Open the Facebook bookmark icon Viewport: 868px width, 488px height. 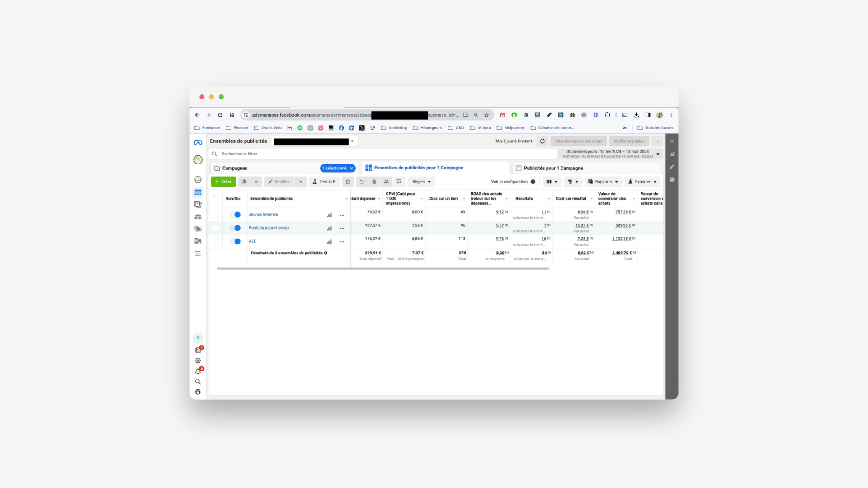(341, 128)
